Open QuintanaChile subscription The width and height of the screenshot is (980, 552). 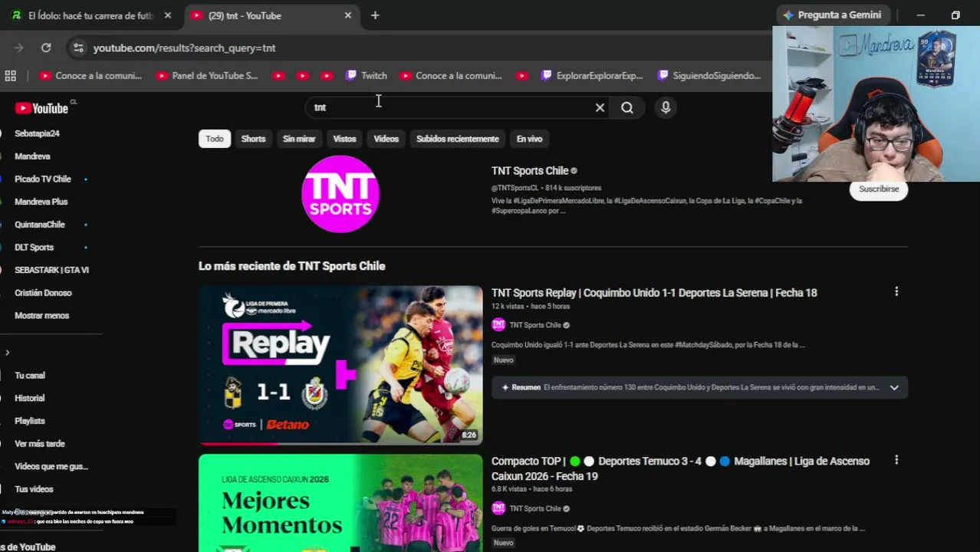pos(40,225)
